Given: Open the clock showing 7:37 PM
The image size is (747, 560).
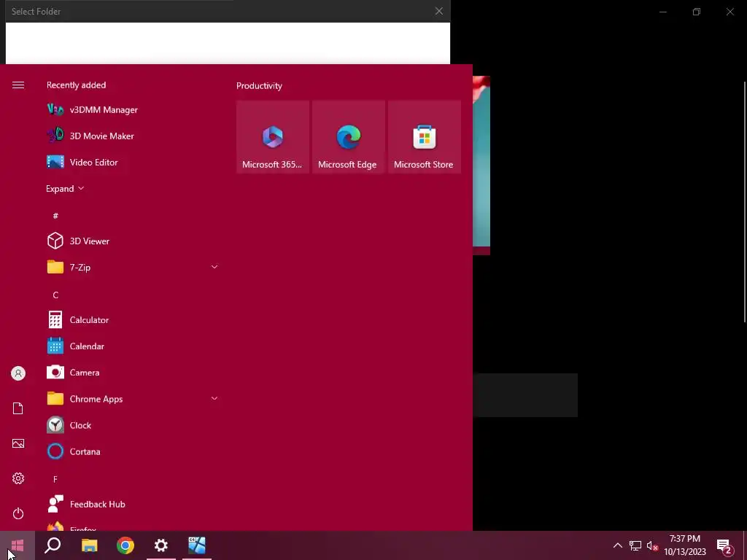Looking at the screenshot, I should [685, 545].
